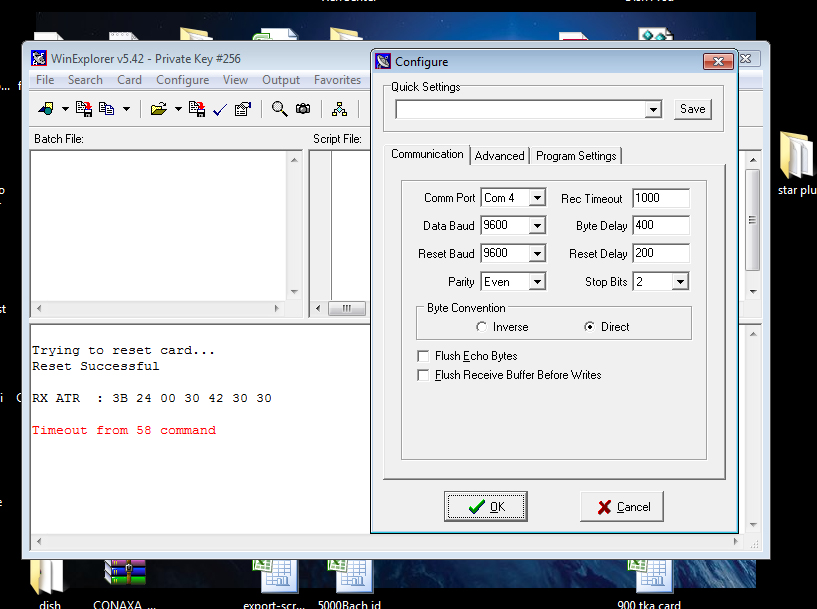Screen dimensions: 817x609
Task: Click the 'Trying to reset card...' line
Action: 123,350
